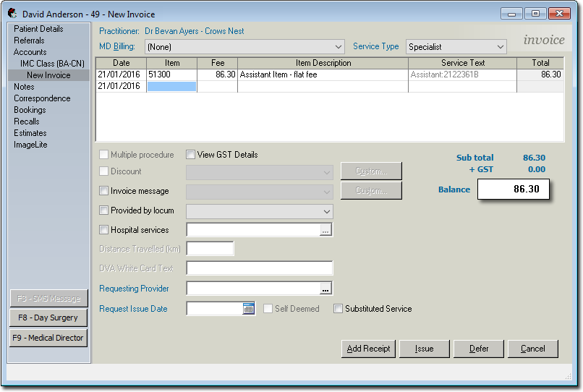The image size is (583, 392).
Task: Select Patient Details in the sidebar
Action: (x=38, y=29)
